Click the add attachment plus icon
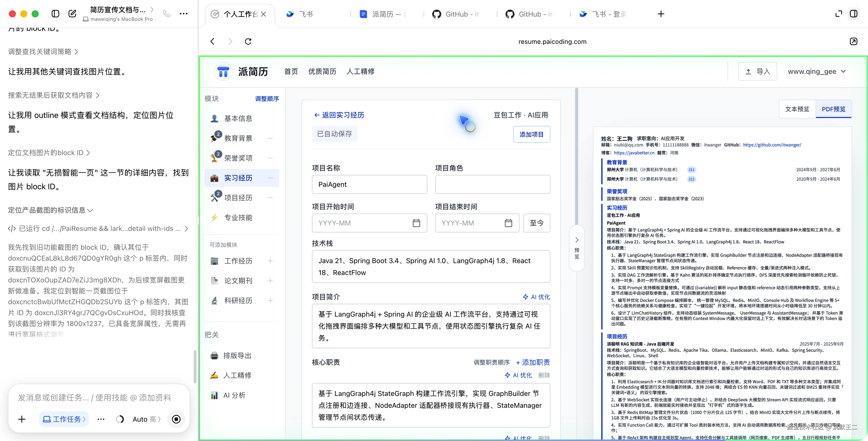This screenshot has width=868, height=441. (x=22, y=419)
